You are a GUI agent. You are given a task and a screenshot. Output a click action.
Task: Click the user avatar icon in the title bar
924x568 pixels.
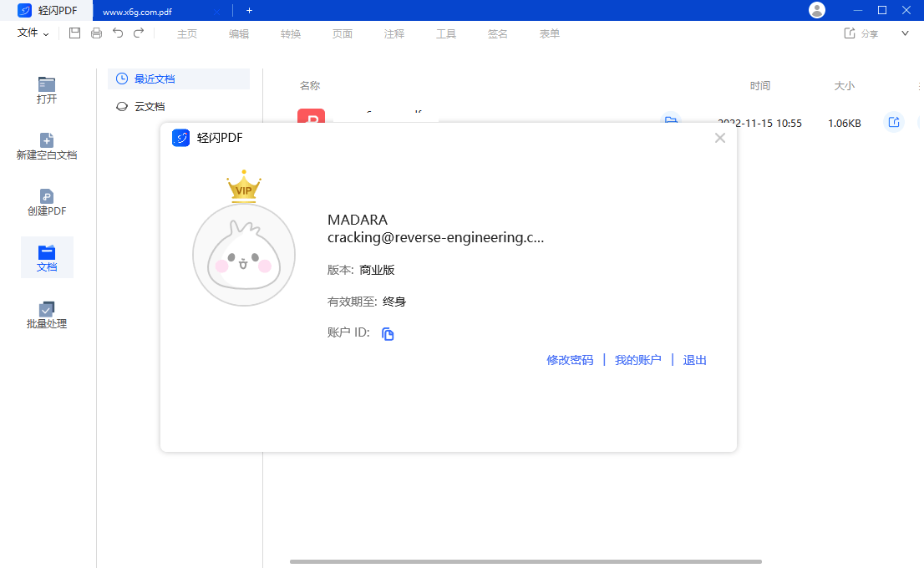pyautogui.click(x=816, y=10)
